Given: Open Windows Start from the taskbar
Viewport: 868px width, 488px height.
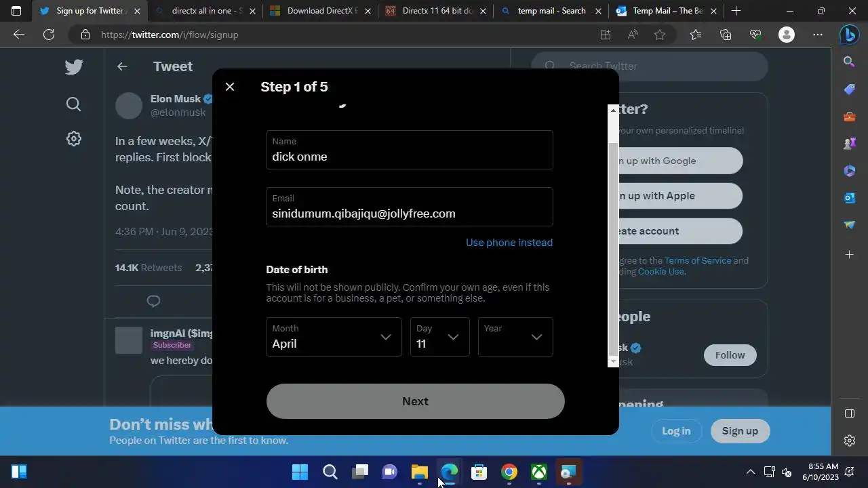Looking at the screenshot, I should click(x=299, y=472).
